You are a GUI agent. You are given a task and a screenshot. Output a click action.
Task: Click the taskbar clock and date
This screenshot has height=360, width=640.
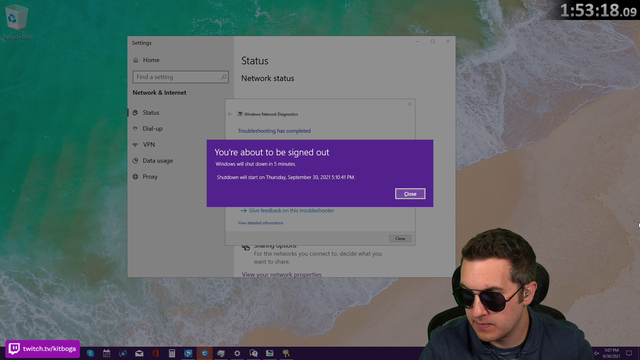click(611, 353)
